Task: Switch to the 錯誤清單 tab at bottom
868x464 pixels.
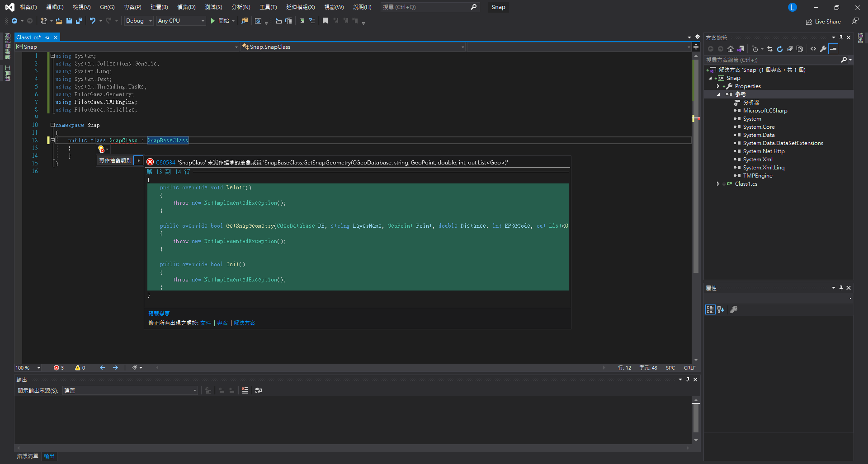Action: pyautogui.click(x=28, y=456)
